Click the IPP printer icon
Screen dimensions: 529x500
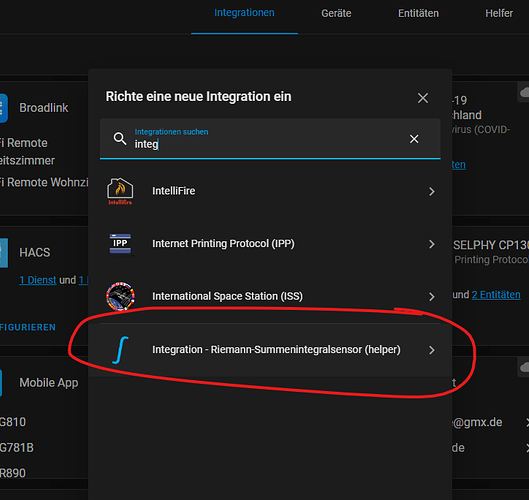(x=120, y=244)
